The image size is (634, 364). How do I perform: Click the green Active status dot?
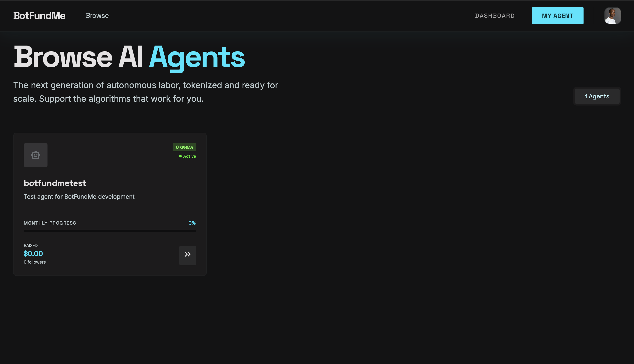point(180,156)
